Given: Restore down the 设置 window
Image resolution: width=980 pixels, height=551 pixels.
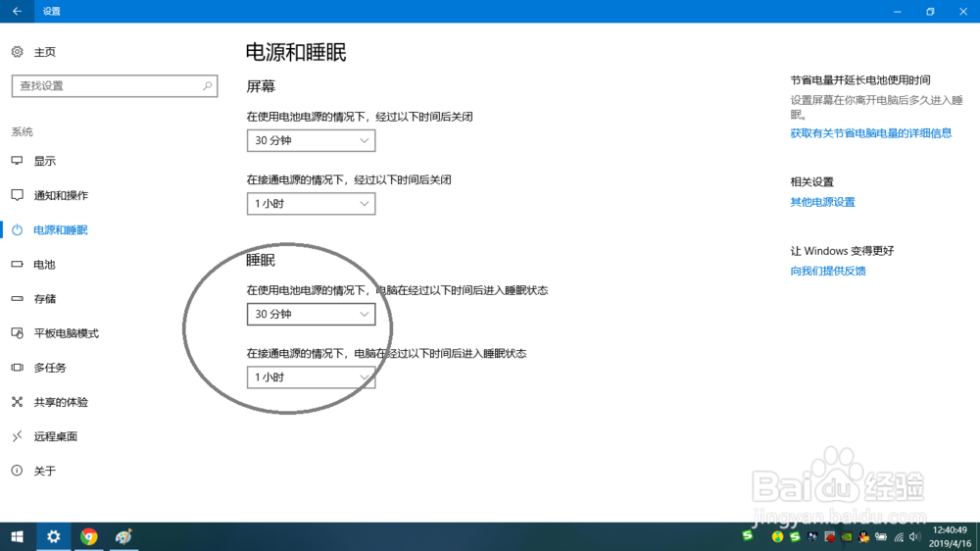Looking at the screenshot, I should 931,11.
